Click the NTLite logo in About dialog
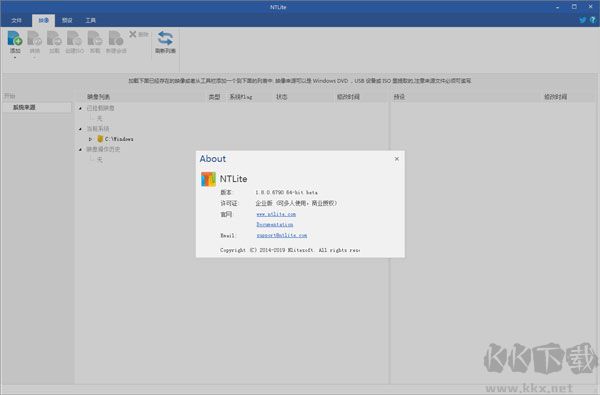 pos(208,179)
